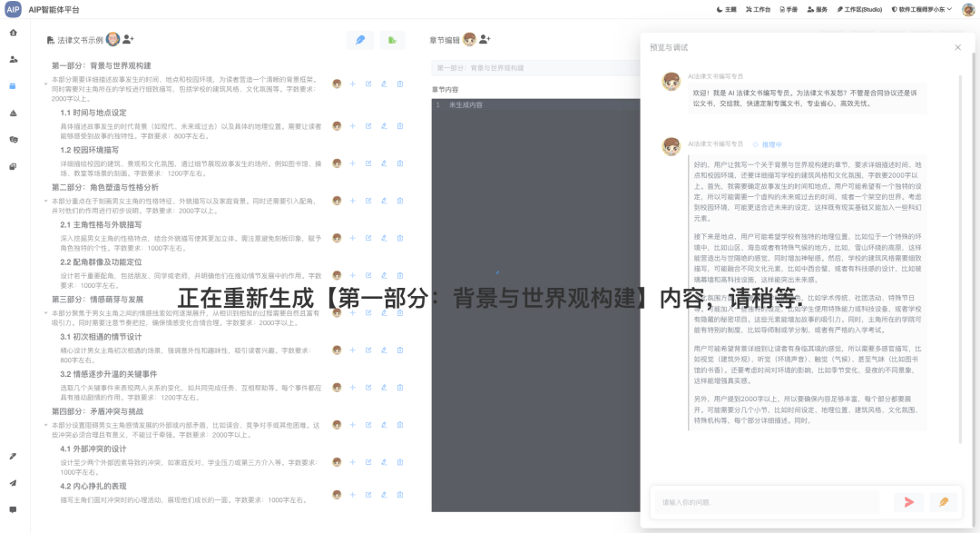Click the delete icon for 第一部分 description row
The width and height of the screenshot is (980, 533).
coord(400,84)
